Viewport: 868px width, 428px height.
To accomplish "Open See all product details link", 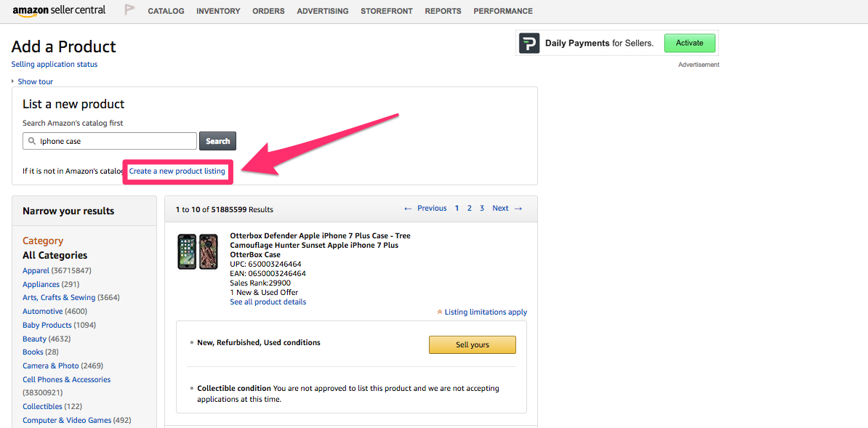I will 268,302.
